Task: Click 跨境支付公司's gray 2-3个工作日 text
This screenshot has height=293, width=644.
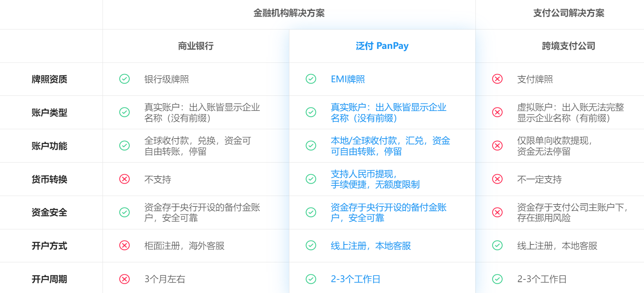Action: (542, 279)
